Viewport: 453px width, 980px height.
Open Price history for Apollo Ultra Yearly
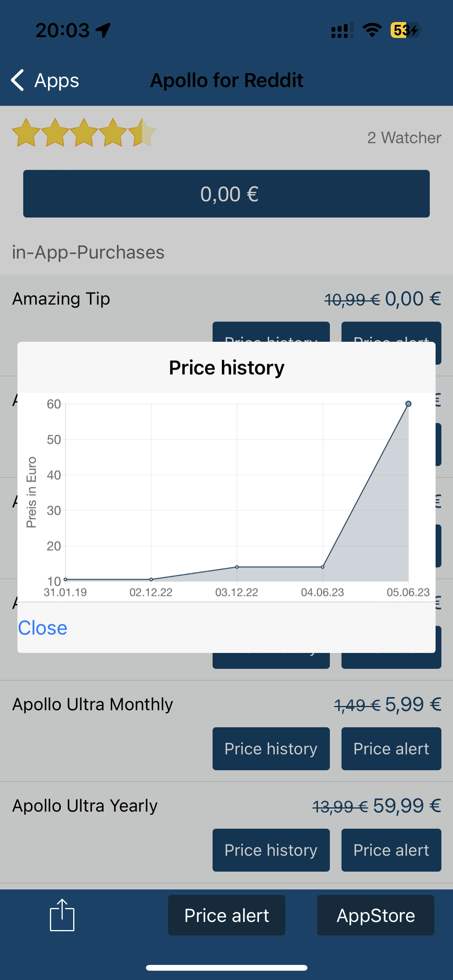point(271,850)
